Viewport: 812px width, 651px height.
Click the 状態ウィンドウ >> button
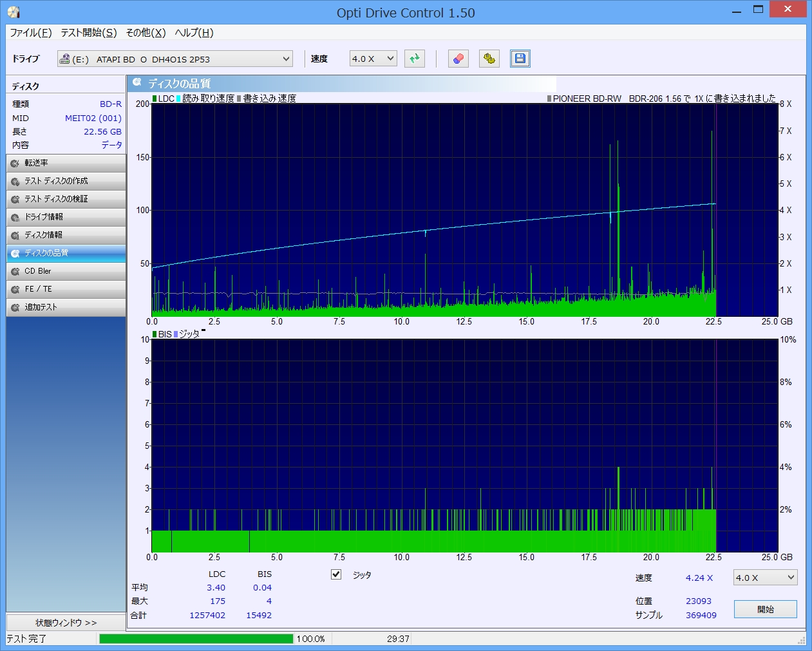(66, 623)
